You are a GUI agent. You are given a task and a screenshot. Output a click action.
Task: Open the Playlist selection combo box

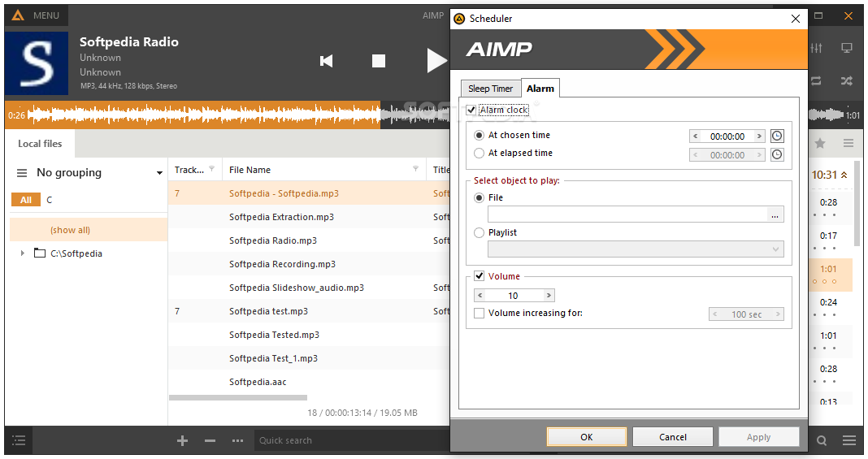point(636,249)
